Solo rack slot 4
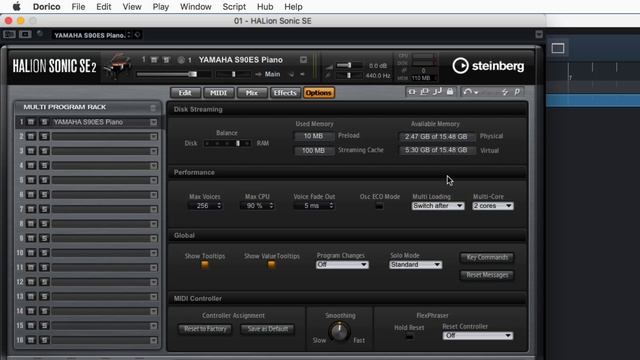Image resolution: width=640 pixels, height=360 pixels. click(x=44, y=165)
